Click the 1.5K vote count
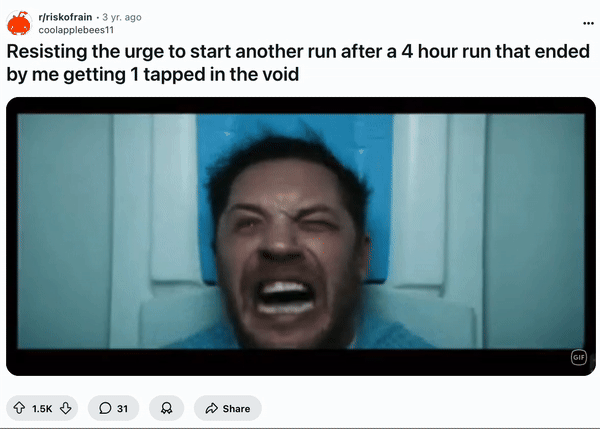The width and height of the screenshot is (600, 429). [x=42, y=409]
